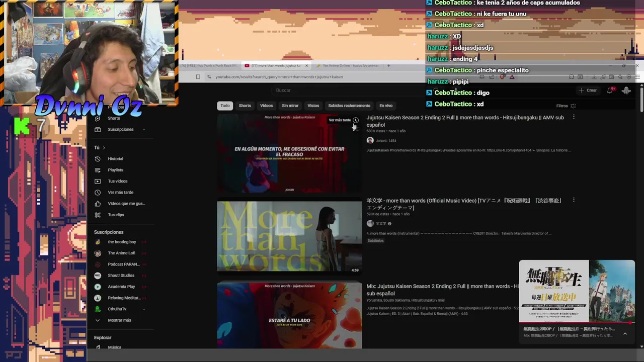644x362 pixels.
Task: Close the more than words tab
Action: [306, 65]
